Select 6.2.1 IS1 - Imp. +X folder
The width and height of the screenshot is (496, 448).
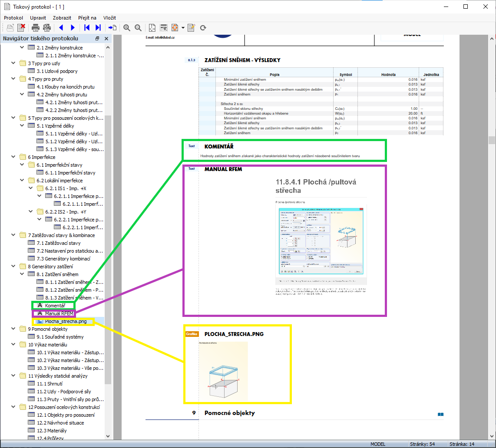[66, 188]
